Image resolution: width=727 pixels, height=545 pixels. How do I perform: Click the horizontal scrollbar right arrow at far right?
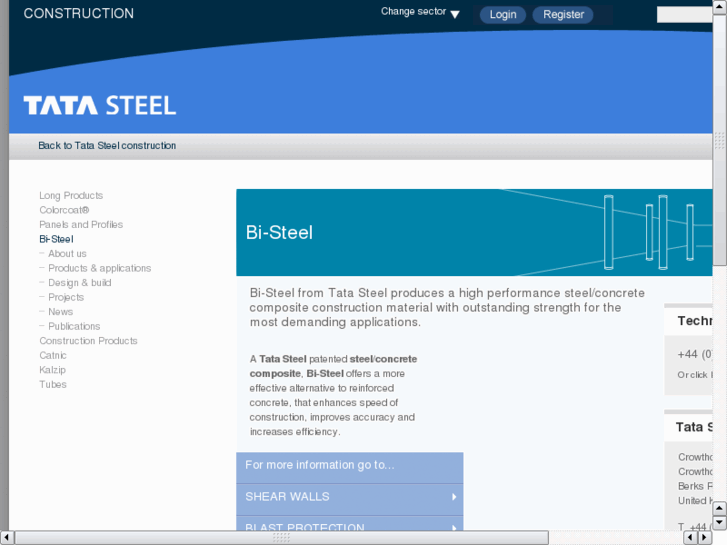pyautogui.click(x=705, y=538)
